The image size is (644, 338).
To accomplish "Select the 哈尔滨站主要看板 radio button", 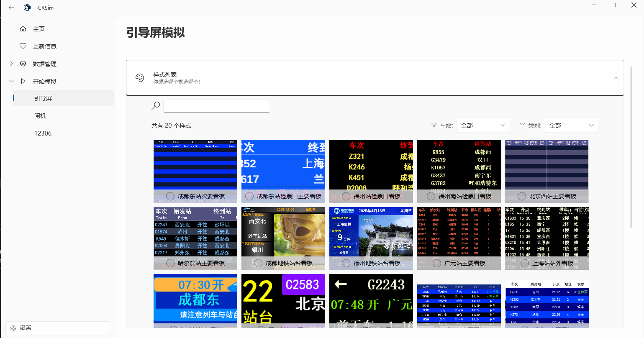I will [170, 263].
